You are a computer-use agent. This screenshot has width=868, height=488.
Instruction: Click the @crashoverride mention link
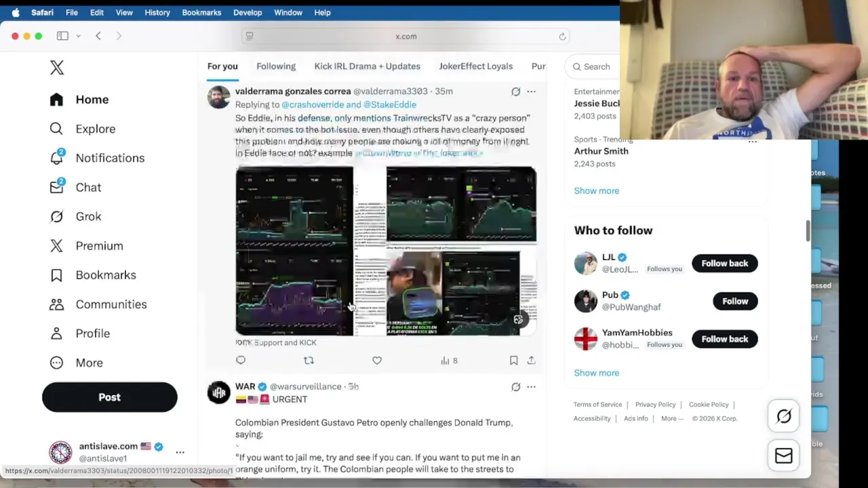(313, 104)
